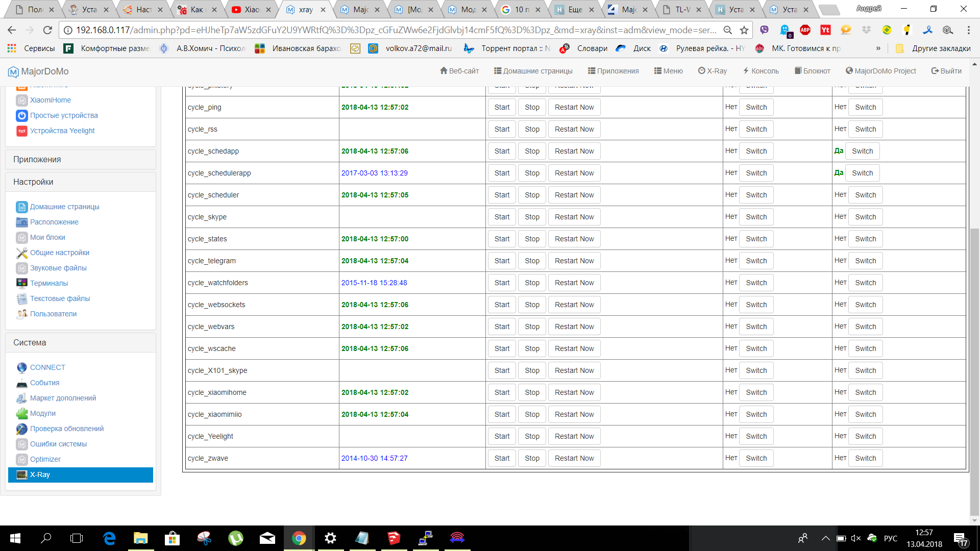Open the Check updates sidebar icon

(x=21, y=429)
